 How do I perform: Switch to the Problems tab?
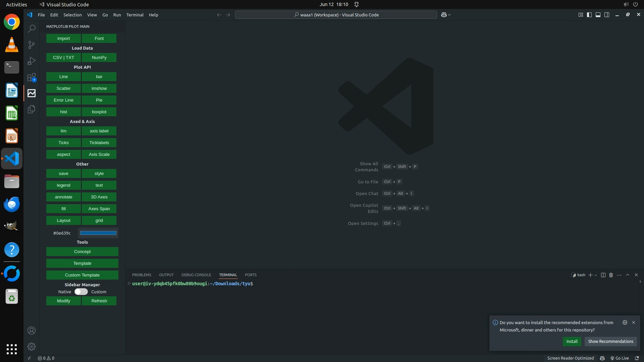pyautogui.click(x=142, y=275)
